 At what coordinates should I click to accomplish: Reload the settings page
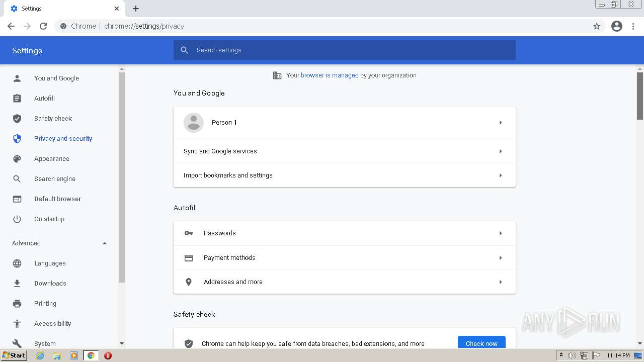tap(43, 26)
